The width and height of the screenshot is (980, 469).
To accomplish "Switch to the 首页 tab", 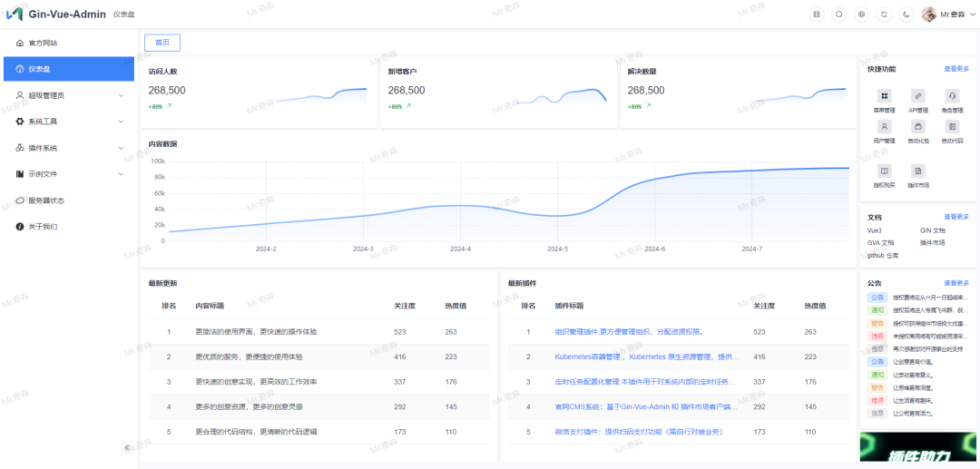I will pos(162,43).
